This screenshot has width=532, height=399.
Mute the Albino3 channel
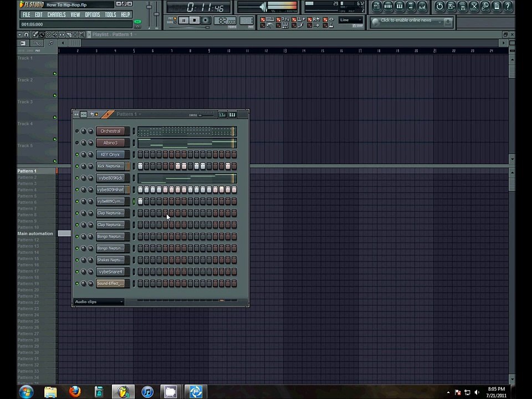77,143
